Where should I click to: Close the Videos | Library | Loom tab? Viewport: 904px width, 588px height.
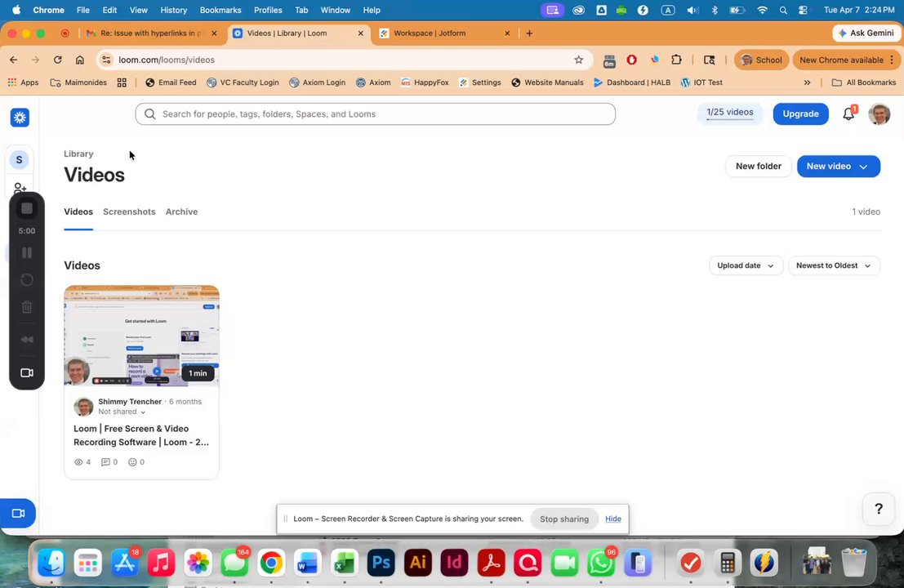pos(361,33)
